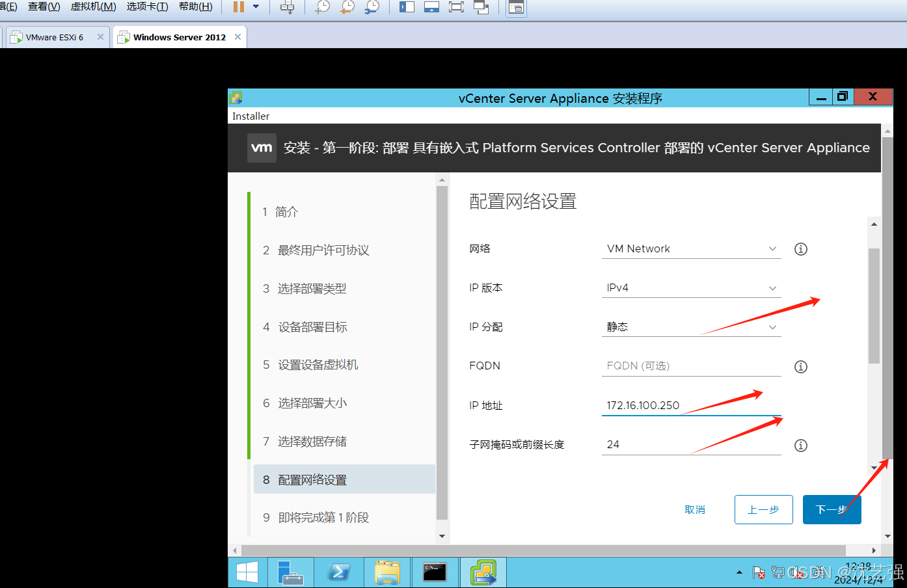Select step 6 选择部署大小
The image size is (907, 588).
pyautogui.click(x=344, y=403)
